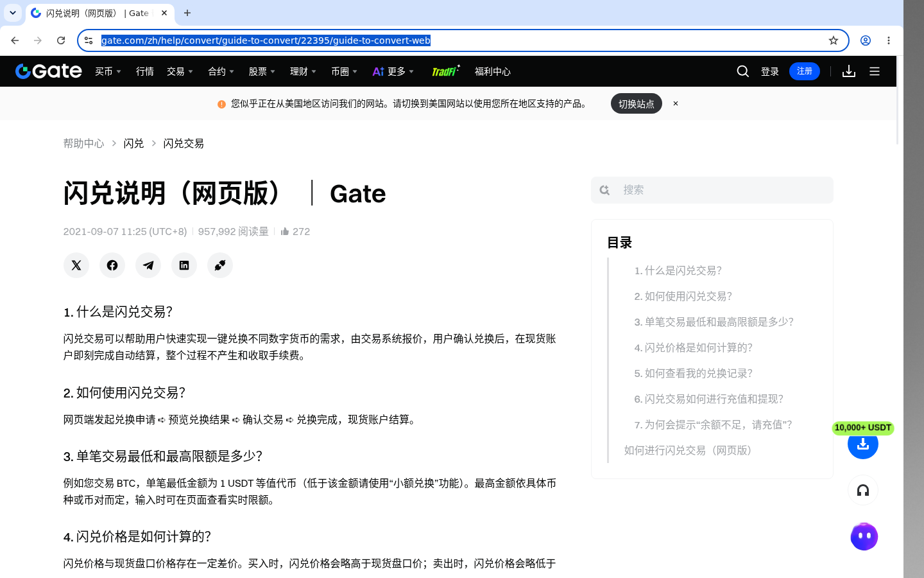The image size is (924, 578).
Task: Click the 切换站点 button
Action: 637,103
